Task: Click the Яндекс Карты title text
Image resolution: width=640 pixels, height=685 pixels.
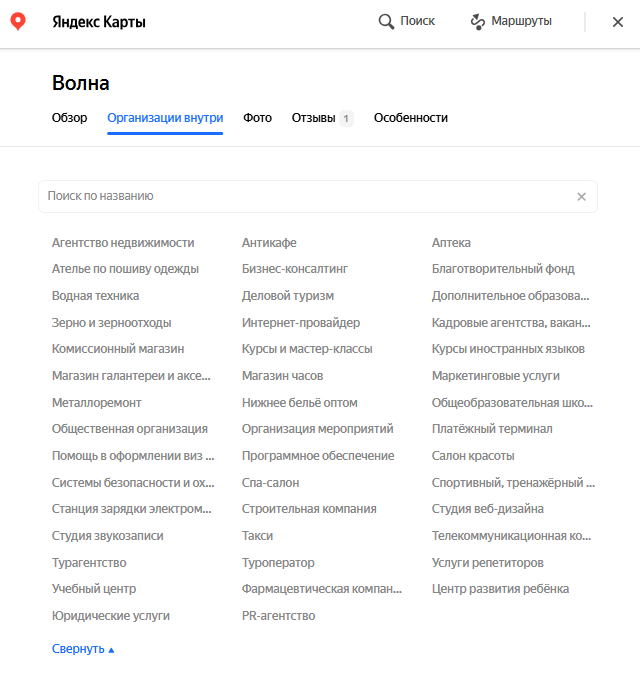Action: [x=99, y=22]
